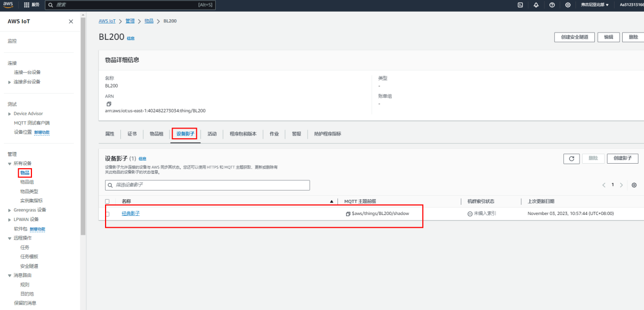
Task: Focus the 筛选设备影子 filter field
Action: pos(208,185)
